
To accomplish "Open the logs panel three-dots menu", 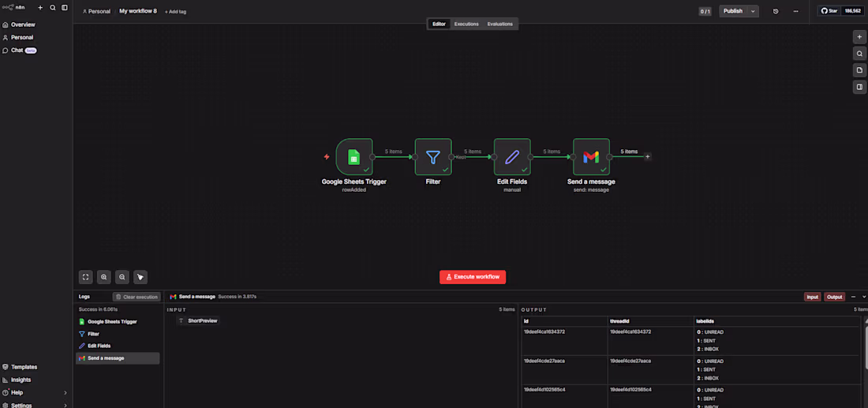I will point(853,297).
